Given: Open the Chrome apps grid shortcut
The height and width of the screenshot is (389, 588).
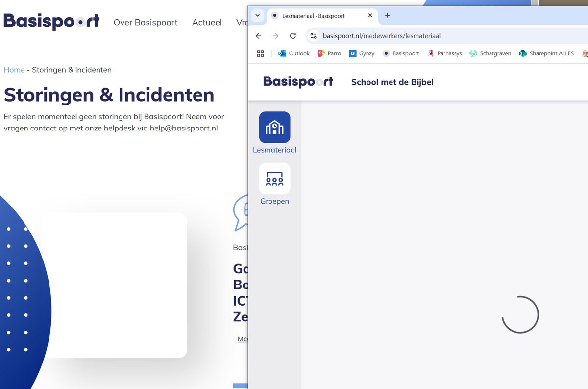Looking at the screenshot, I should (x=261, y=53).
